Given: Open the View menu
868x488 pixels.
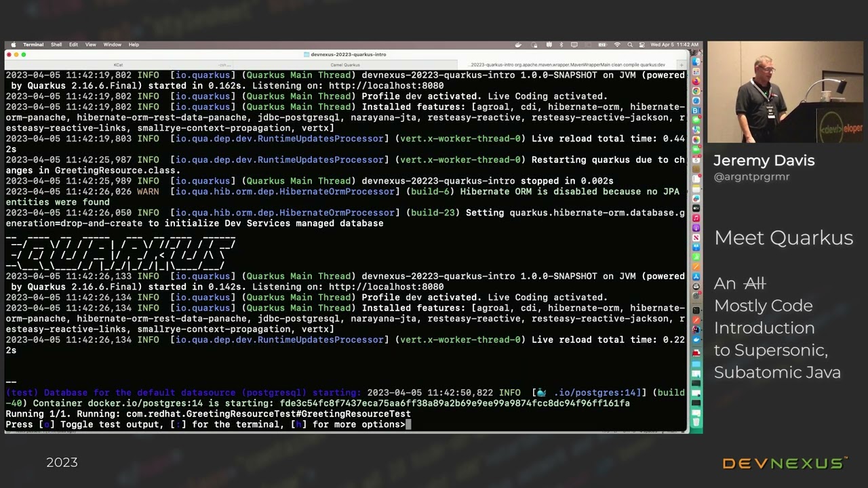Looking at the screenshot, I should (x=91, y=45).
